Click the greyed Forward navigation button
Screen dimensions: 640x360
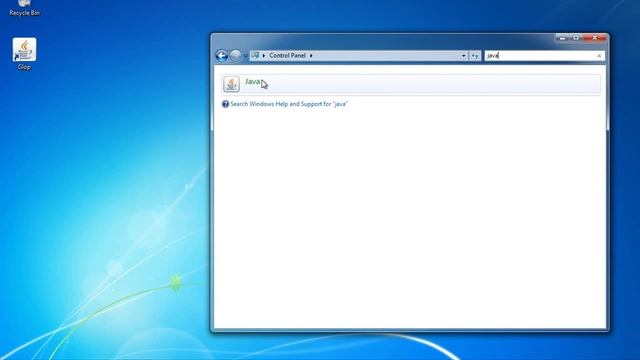pyautogui.click(x=236, y=56)
